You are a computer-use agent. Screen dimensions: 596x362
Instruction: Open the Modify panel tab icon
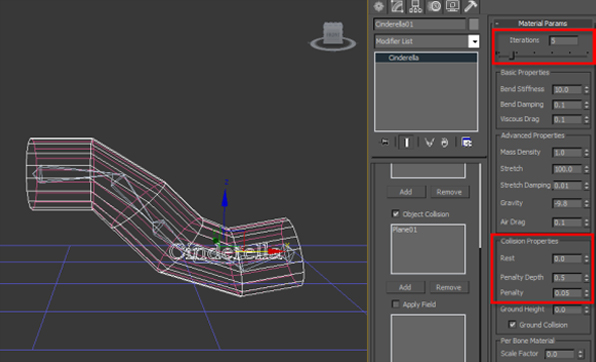coord(397,6)
